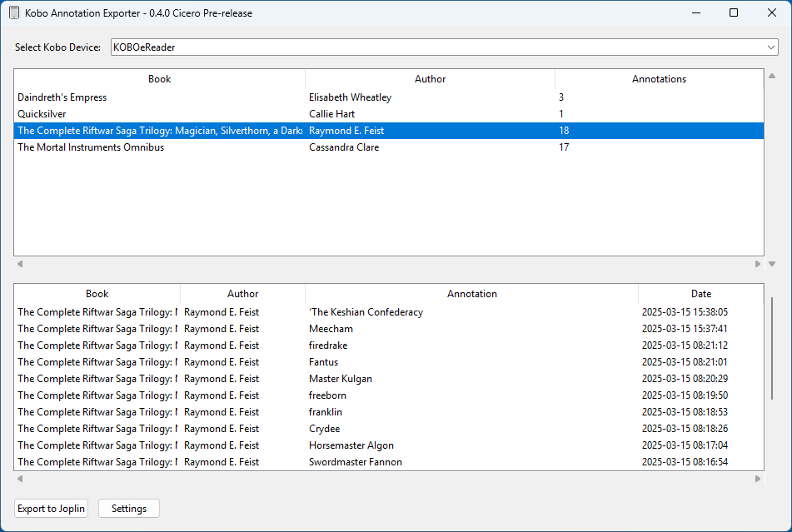Screen dimensions: 792x532
Task: Sort books by Annotations count header
Action: (659, 79)
